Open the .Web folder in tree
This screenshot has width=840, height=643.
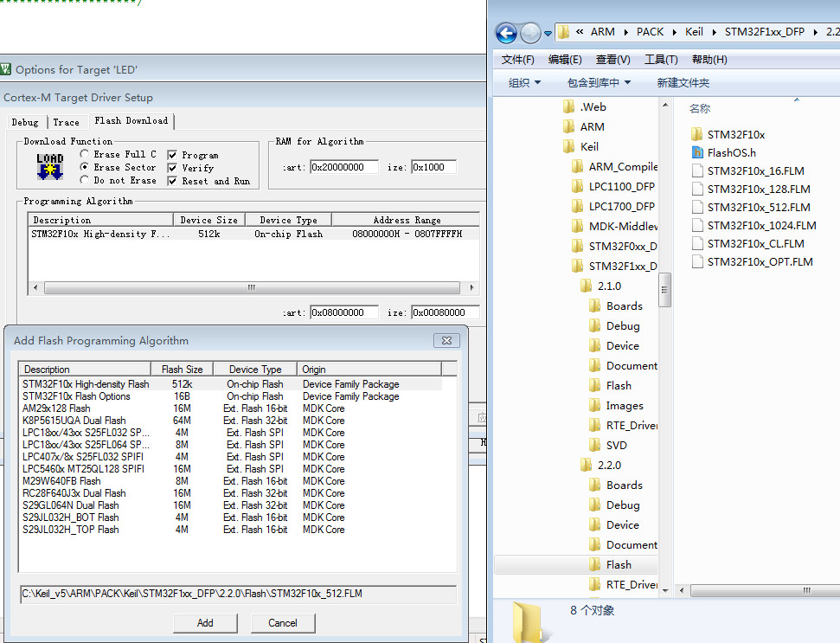pos(585,106)
